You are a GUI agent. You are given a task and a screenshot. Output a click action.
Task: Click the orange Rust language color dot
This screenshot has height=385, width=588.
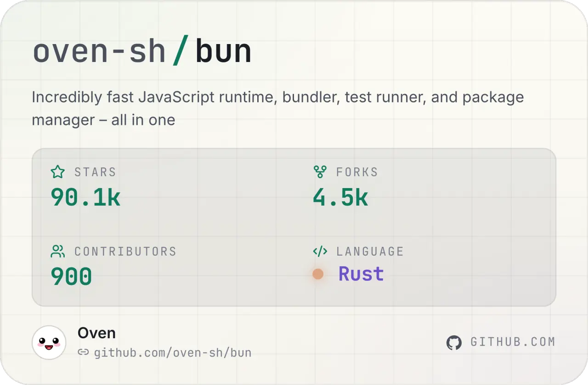[x=318, y=274]
